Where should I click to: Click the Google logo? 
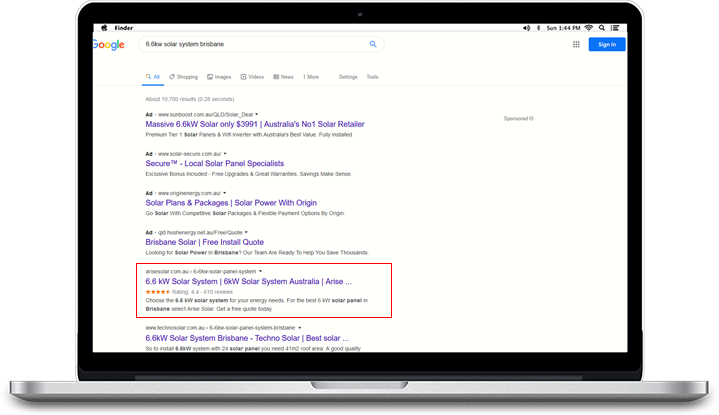pos(109,44)
